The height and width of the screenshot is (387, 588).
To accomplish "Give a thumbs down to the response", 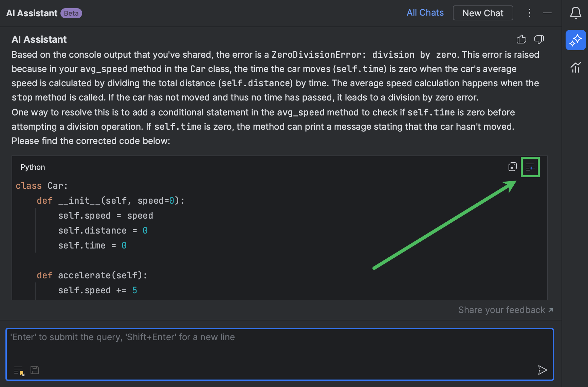I will pyautogui.click(x=539, y=39).
